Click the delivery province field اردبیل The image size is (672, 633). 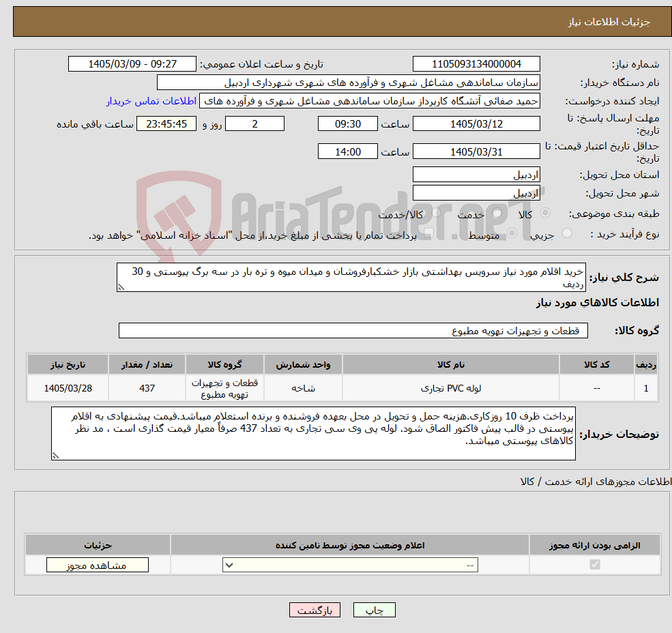tap(476, 175)
